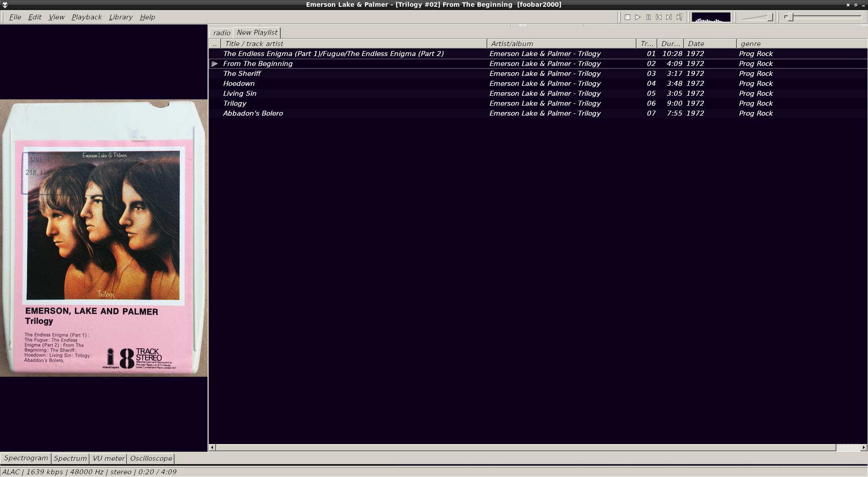Select track The Endless Enigma (Part 1)
The width and height of the screenshot is (868, 477).
click(x=538, y=54)
